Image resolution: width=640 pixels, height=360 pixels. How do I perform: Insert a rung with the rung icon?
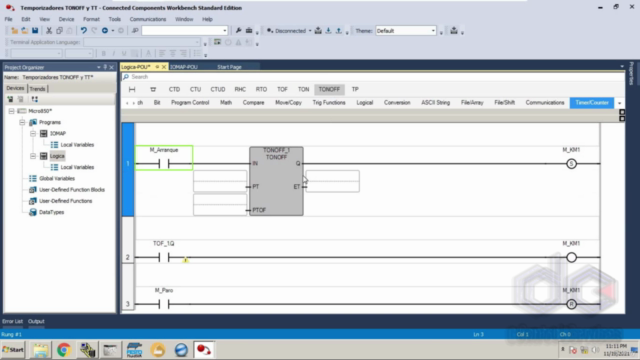click(x=132, y=89)
